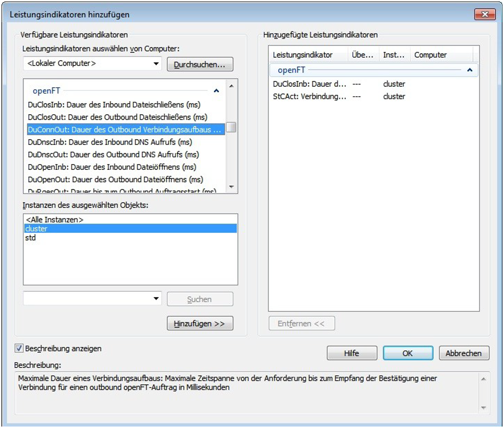Click Hinzufügen >> to add counter
Viewport: 504px width, 430px height.
[x=200, y=324]
